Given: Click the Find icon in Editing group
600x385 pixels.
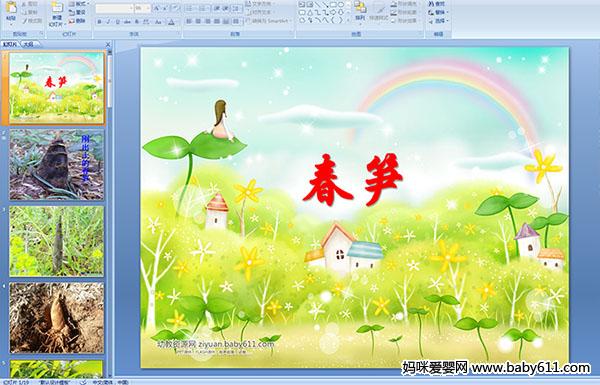Looking at the screenshot, I should (x=436, y=4).
